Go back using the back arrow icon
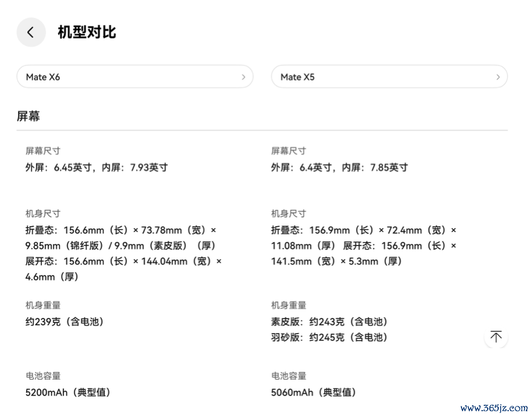Viewport: 532px width, 417px height. pos(31,32)
